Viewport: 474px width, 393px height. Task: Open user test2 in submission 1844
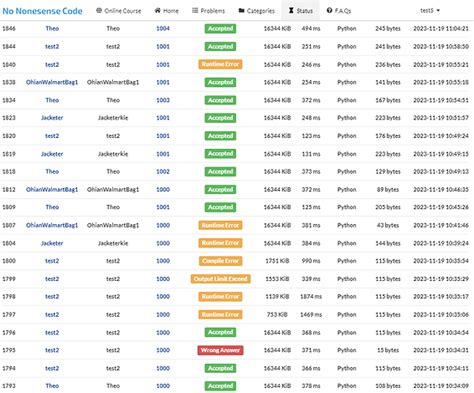(x=52, y=47)
